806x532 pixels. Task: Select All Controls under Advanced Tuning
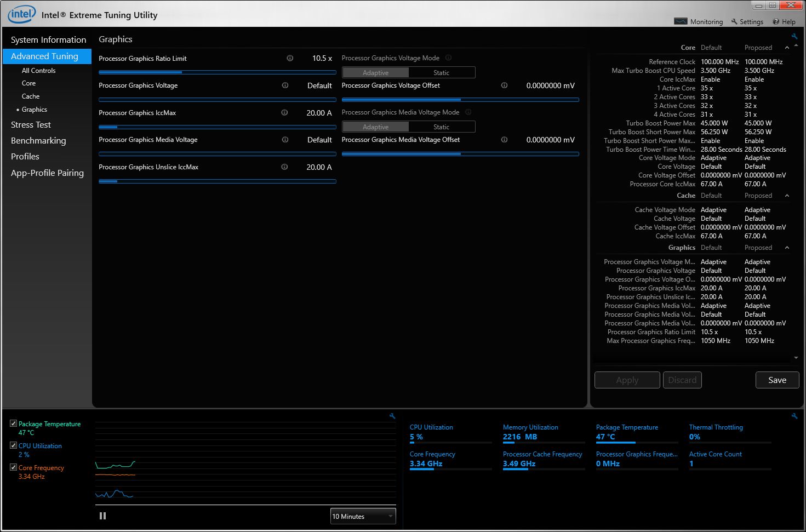[38, 71]
